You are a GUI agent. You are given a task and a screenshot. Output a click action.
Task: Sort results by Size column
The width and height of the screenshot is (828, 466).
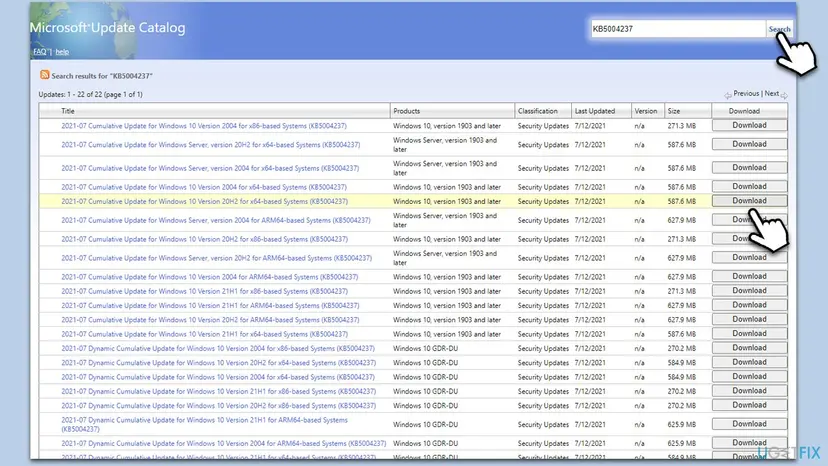coord(674,111)
